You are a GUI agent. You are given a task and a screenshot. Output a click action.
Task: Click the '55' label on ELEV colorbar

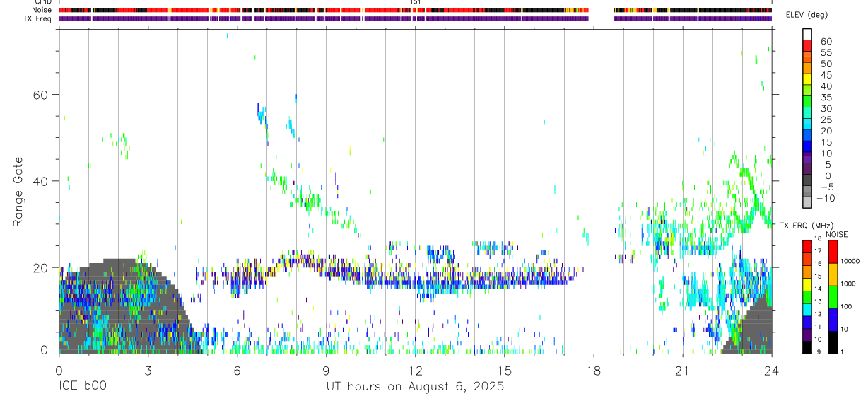[826, 52]
